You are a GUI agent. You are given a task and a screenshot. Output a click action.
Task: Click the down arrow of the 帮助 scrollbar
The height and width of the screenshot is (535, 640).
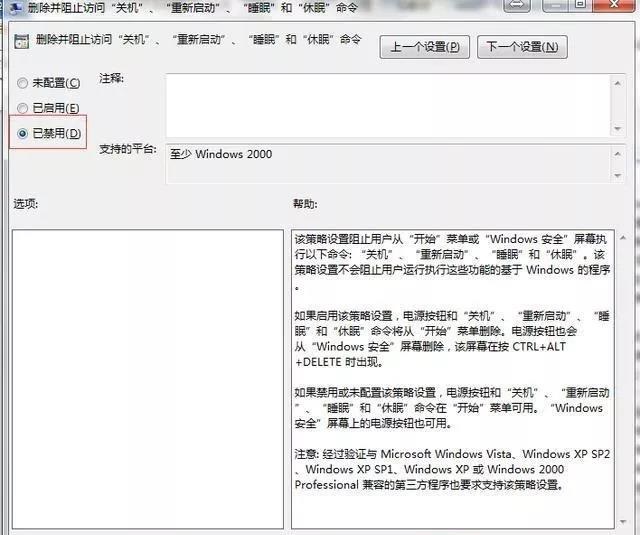click(623, 521)
